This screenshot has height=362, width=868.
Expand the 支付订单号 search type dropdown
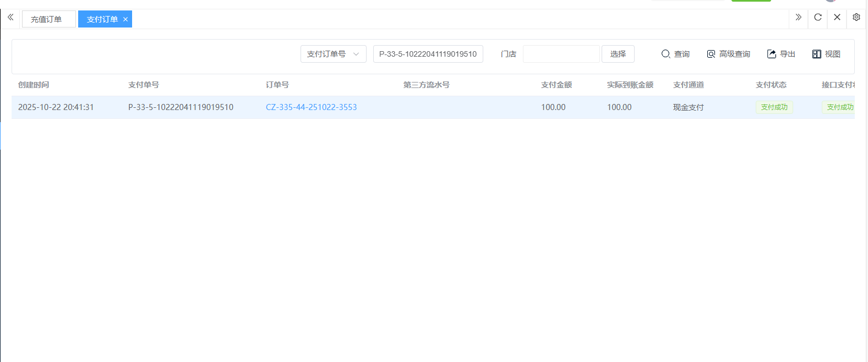click(333, 54)
